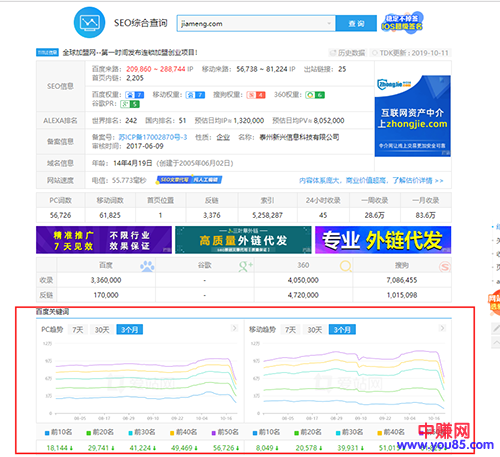Select the 3个月 tab in PC趋势

coord(130,330)
